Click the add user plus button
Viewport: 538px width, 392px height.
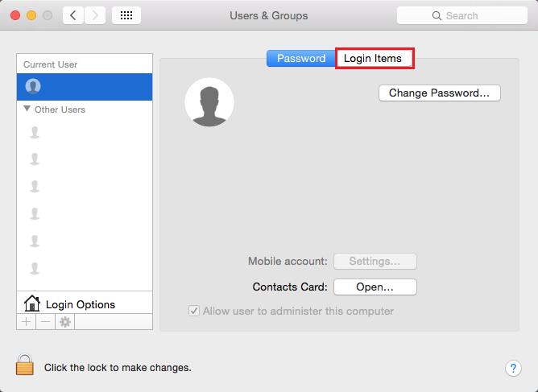click(x=26, y=322)
